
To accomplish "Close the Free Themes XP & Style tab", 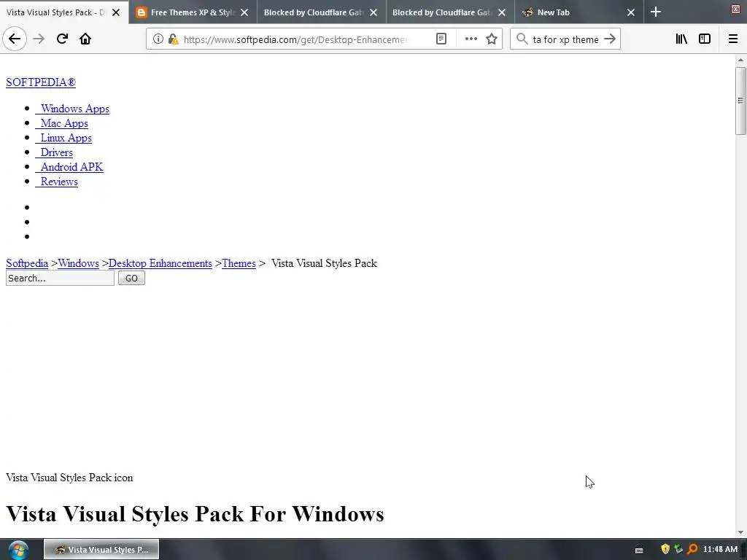I will (x=244, y=12).
